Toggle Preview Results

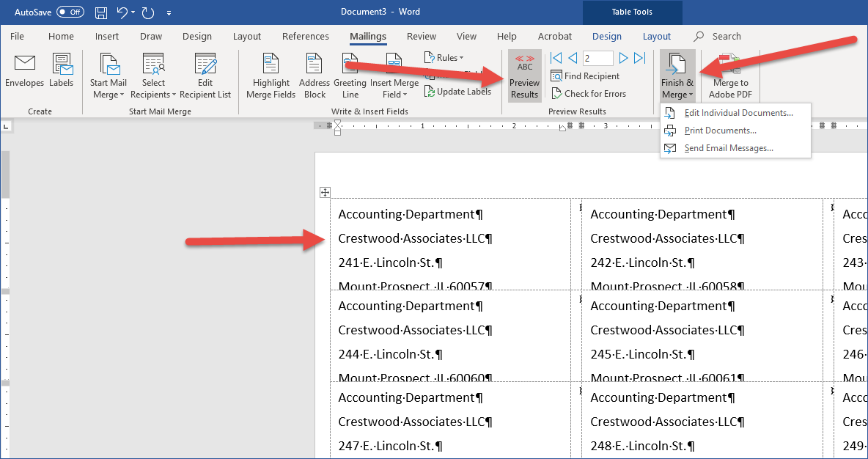[525, 76]
